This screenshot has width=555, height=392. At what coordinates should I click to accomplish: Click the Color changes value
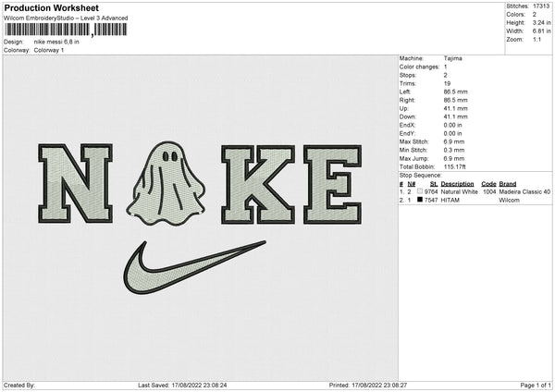tap(445, 67)
